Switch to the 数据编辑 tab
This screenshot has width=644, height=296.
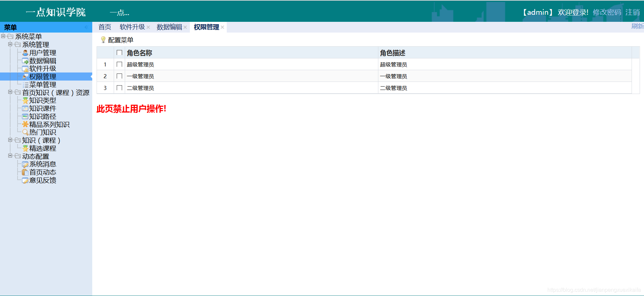(169, 27)
